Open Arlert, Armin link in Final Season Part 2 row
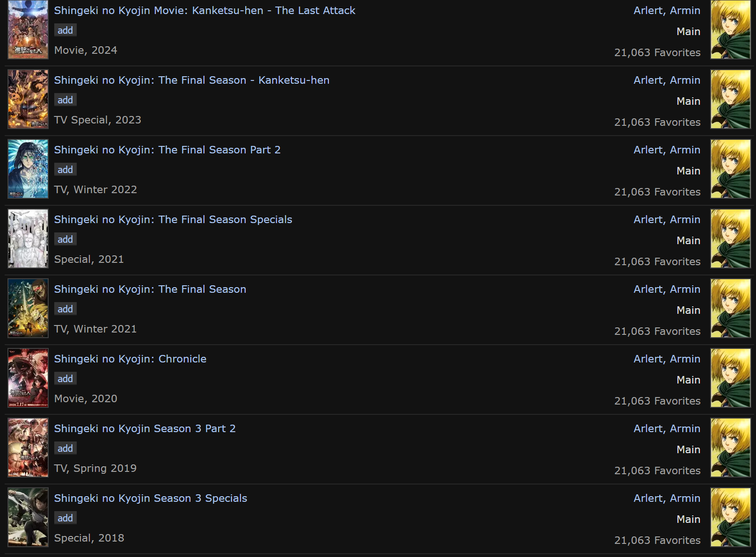This screenshot has height=557, width=756. click(667, 150)
